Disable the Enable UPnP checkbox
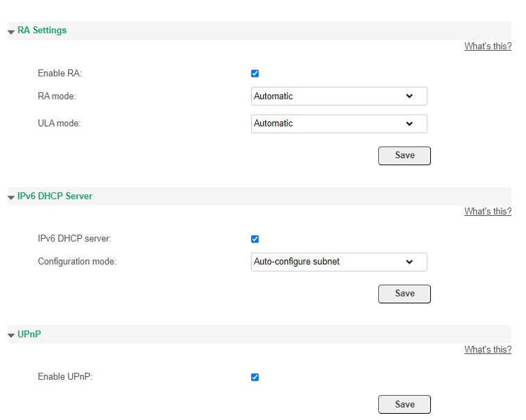This screenshot has width=526, height=420. click(255, 377)
